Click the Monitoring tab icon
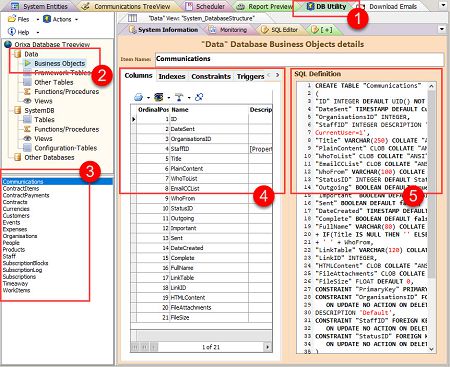 [x=213, y=30]
